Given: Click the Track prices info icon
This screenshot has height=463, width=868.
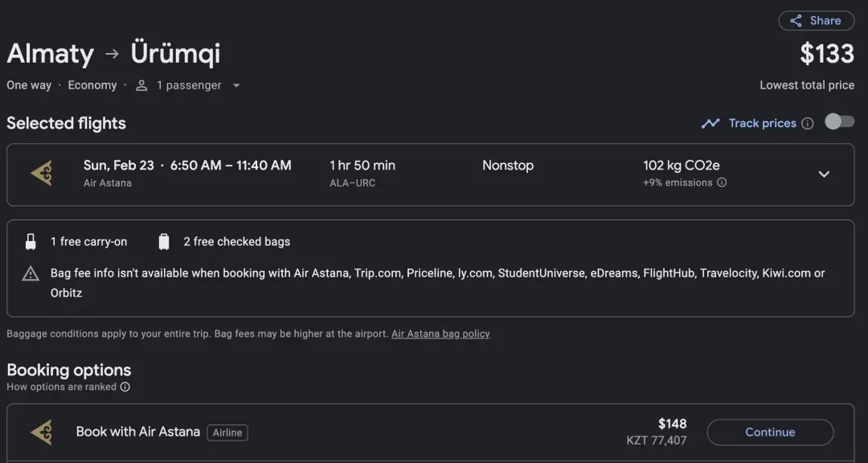Looking at the screenshot, I should pos(808,124).
